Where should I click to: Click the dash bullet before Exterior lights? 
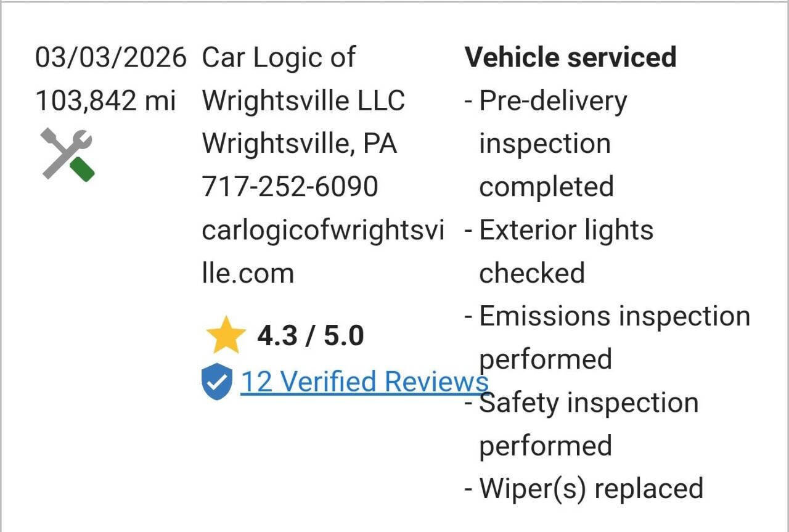pos(469,231)
